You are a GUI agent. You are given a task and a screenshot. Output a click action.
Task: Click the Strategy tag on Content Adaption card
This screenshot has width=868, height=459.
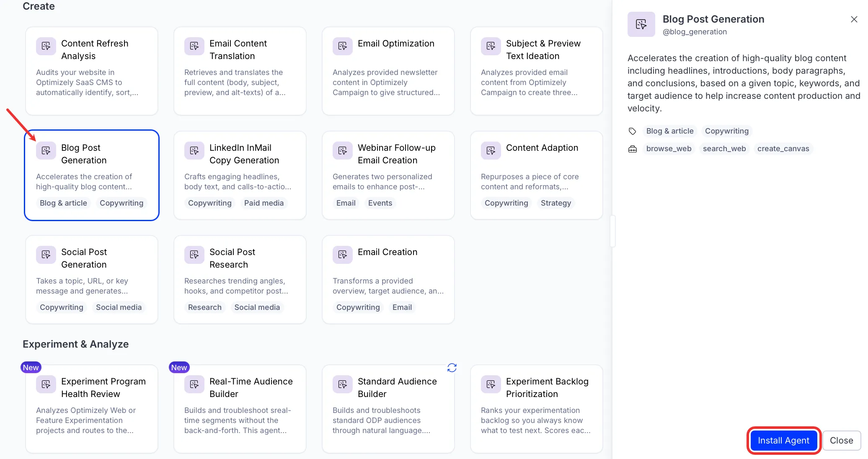(556, 203)
